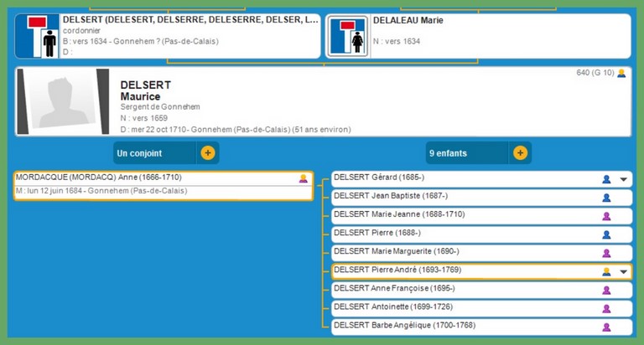Click the plus icon beside Un conjoint

coord(208,153)
